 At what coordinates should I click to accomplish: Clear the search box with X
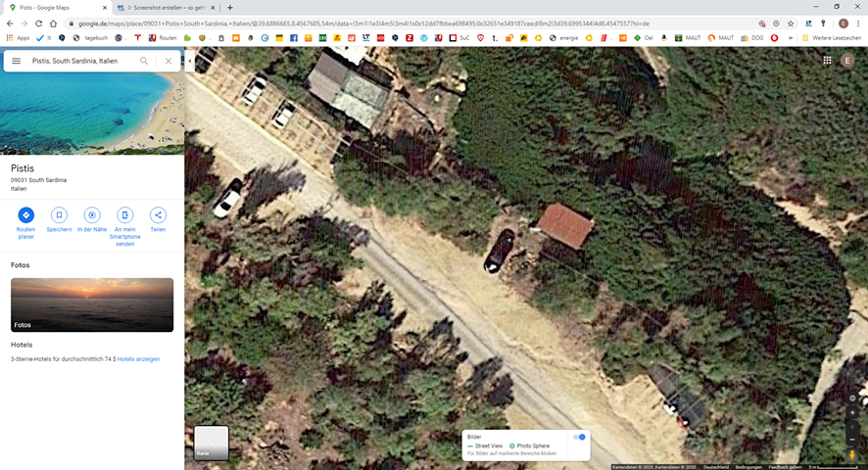tap(169, 61)
